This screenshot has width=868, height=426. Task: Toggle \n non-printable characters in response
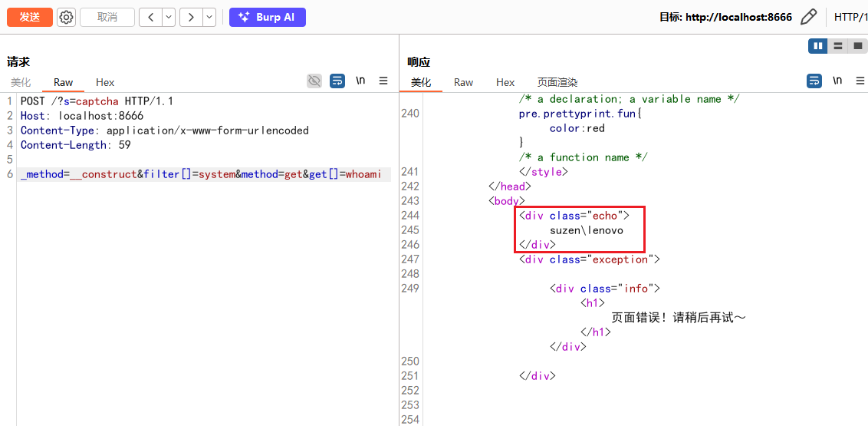click(x=837, y=81)
